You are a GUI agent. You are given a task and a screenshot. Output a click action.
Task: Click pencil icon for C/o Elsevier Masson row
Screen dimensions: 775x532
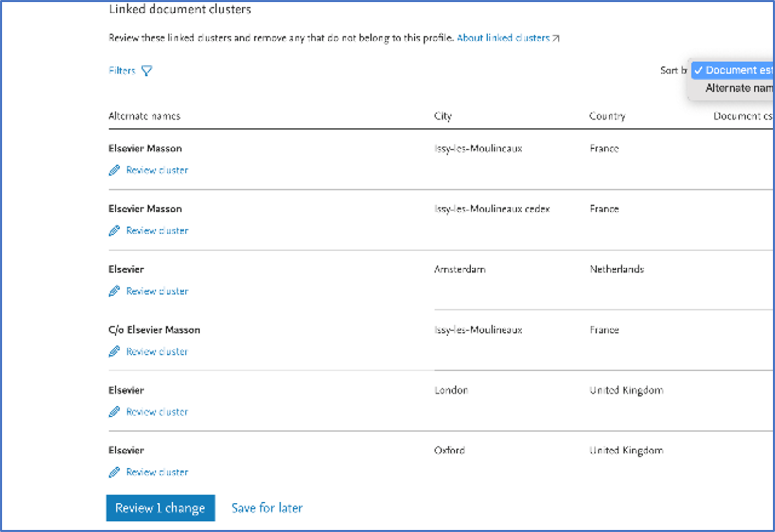pos(114,351)
